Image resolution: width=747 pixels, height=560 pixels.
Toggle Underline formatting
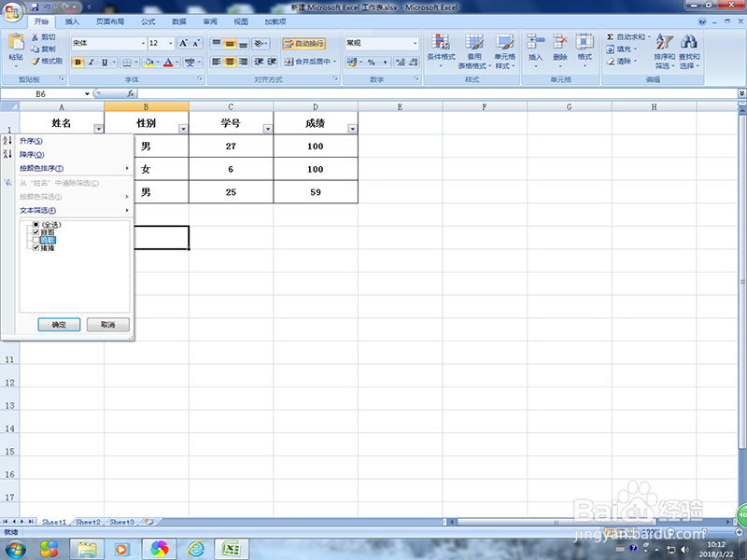click(105, 62)
